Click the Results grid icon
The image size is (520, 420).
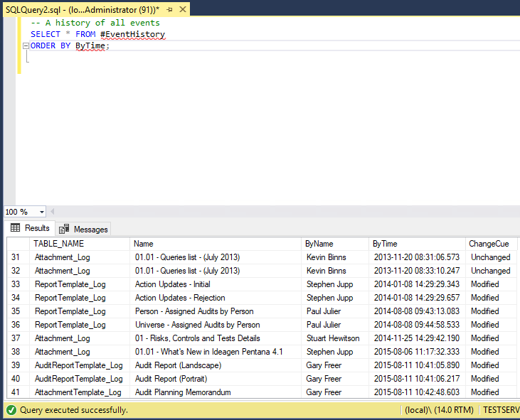[x=15, y=227]
